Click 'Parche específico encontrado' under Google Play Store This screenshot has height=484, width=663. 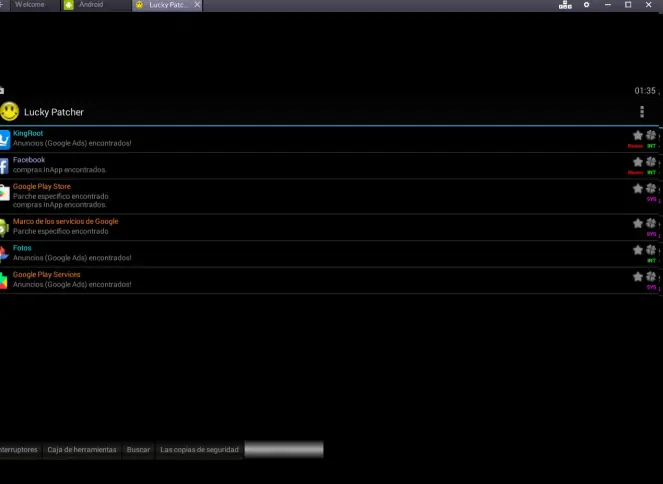click(x=60, y=196)
